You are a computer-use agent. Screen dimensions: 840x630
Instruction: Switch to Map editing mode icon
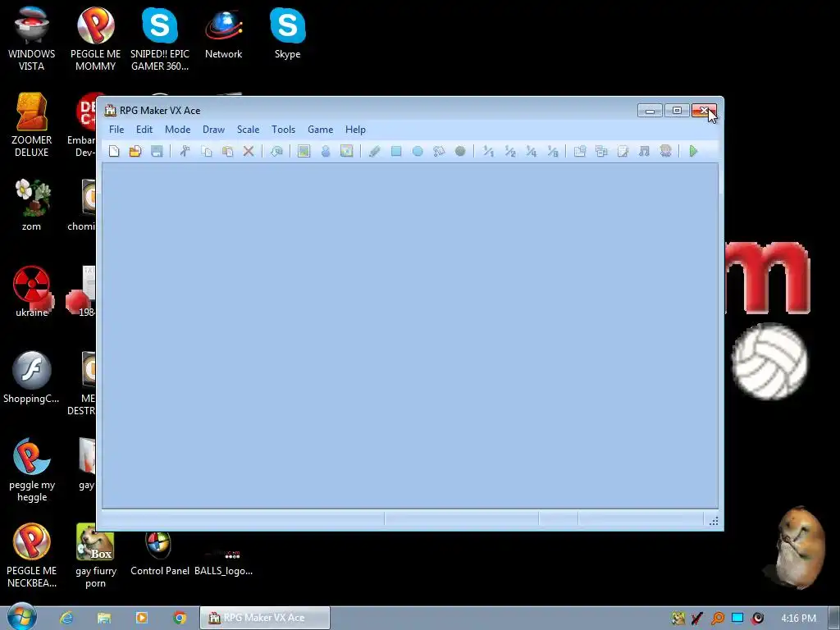[304, 151]
